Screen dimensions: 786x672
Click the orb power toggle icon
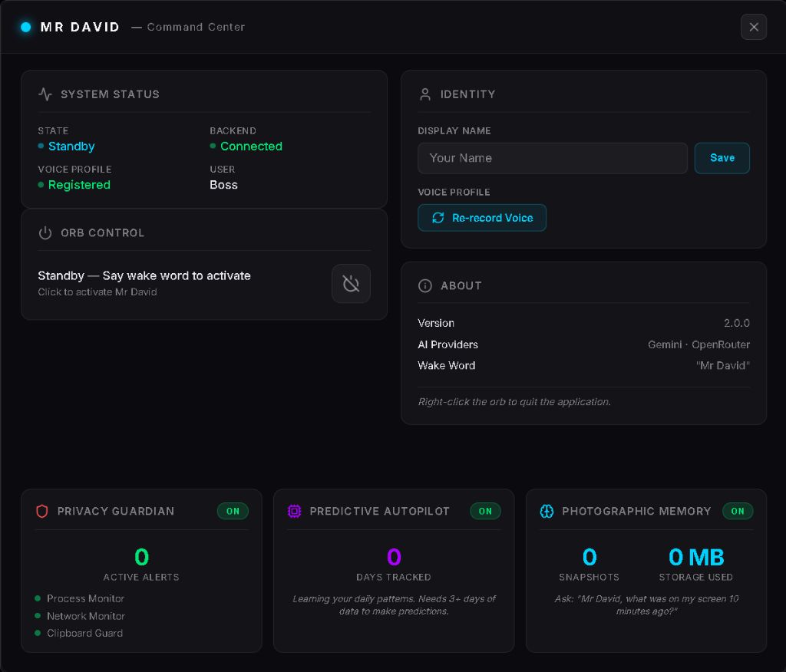pyautogui.click(x=351, y=284)
